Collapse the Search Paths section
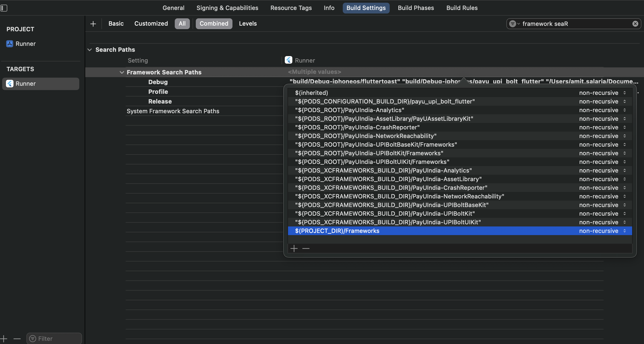The image size is (644, 344). tap(90, 50)
